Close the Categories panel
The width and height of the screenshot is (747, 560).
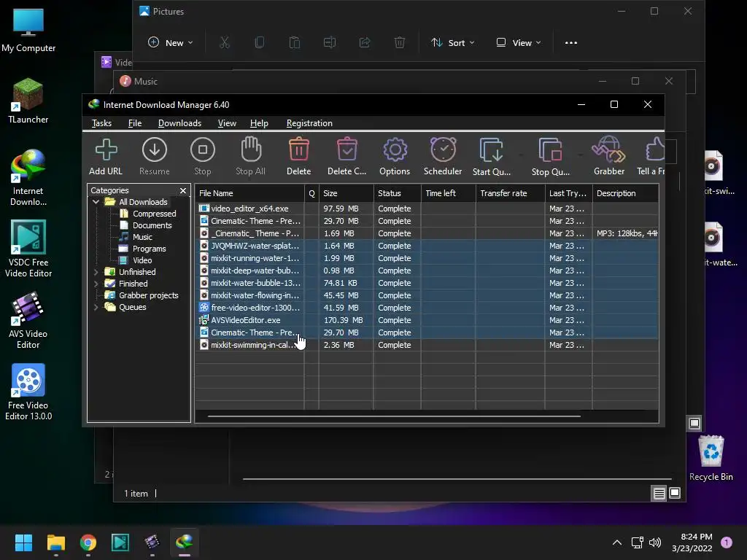(183, 190)
